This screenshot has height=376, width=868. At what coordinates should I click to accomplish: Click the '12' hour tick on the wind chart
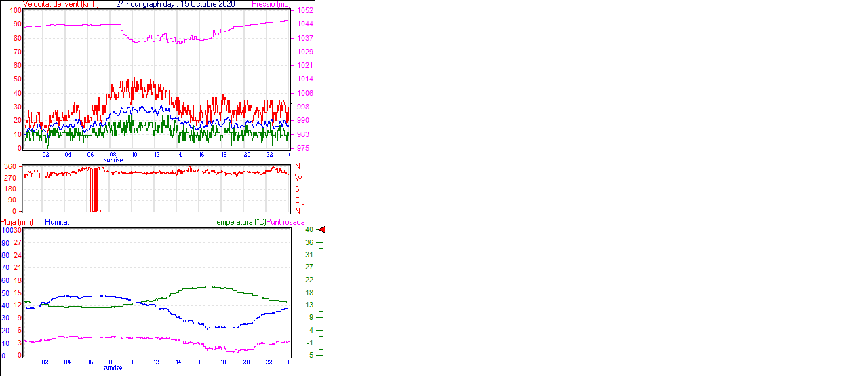pos(157,154)
